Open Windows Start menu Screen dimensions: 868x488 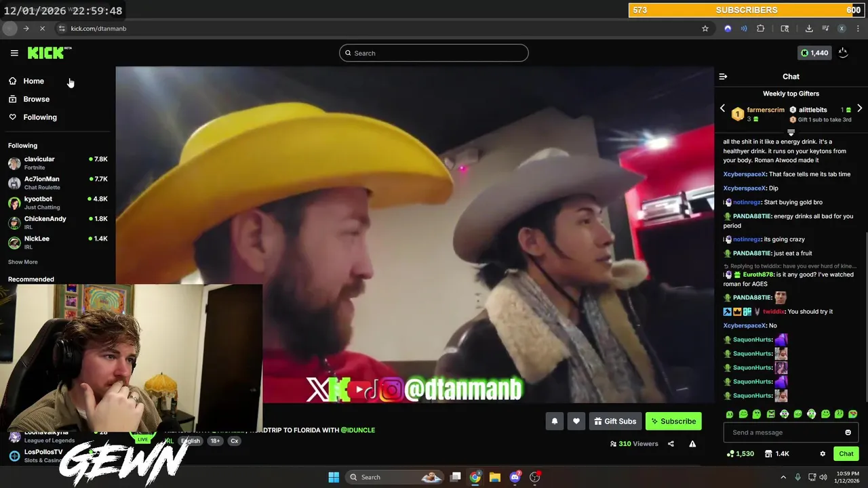pos(334,477)
